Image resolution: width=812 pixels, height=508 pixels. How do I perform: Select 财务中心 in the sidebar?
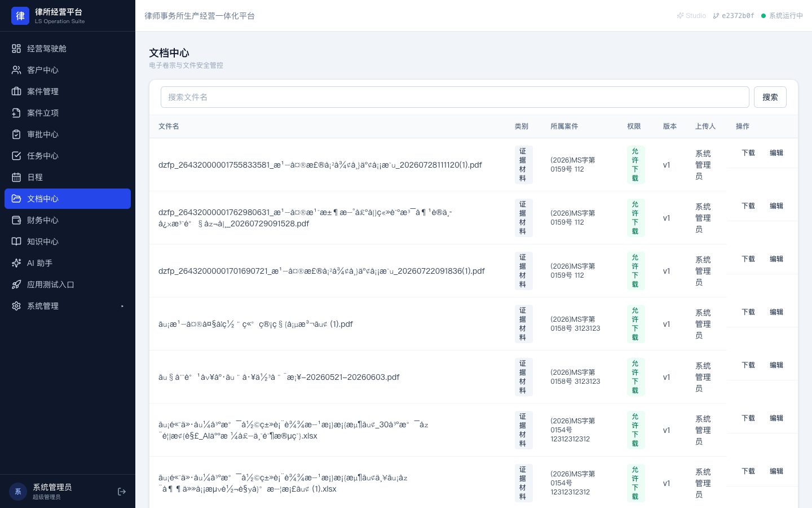pyautogui.click(x=68, y=220)
